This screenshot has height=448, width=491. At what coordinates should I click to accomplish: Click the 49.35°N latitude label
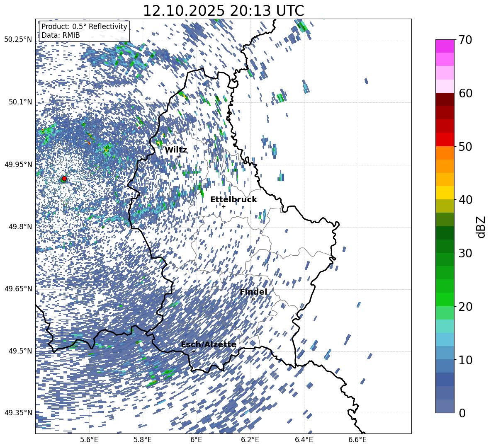click(18, 413)
